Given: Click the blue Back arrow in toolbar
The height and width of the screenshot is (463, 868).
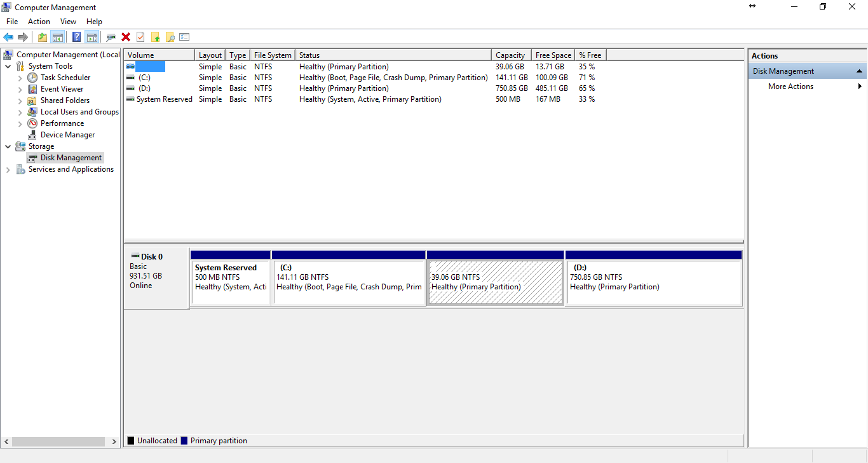Looking at the screenshot, I should (8, 38).
